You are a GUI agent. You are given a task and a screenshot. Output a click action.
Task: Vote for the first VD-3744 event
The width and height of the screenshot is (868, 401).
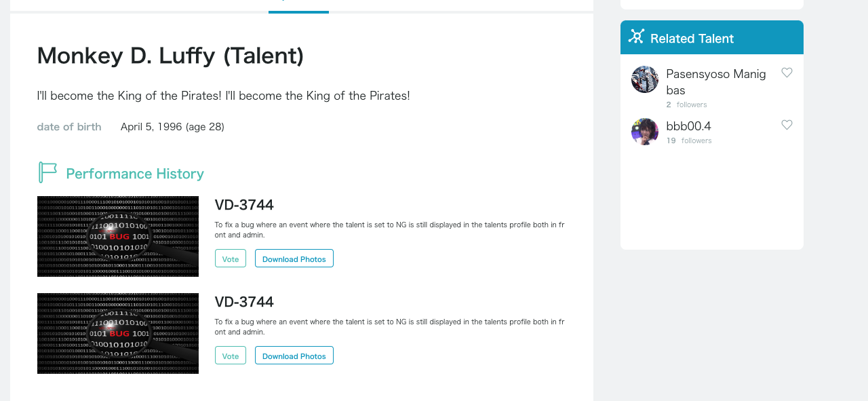(x=231, y=259)
